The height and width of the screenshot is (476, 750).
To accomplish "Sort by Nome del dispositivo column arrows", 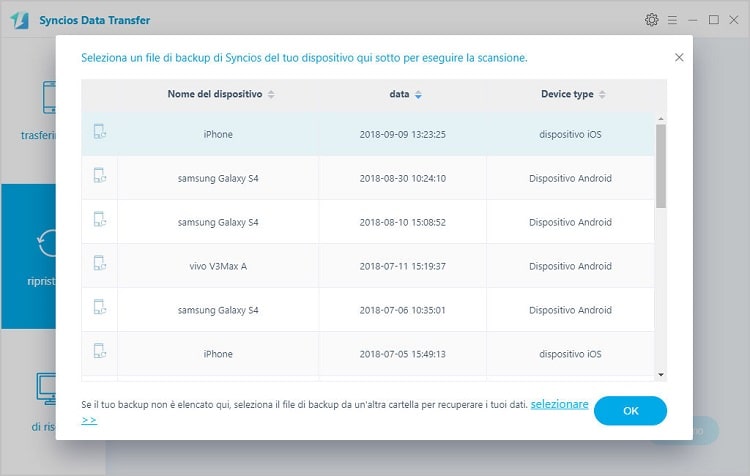I will 271,94.
